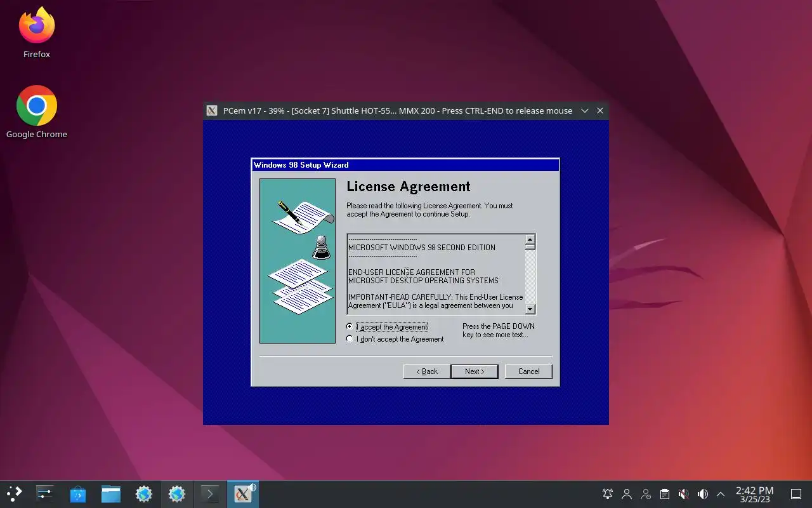Viewport: 812px width, 508px height.
Task: Open the clock showing 2:42 PM
Action: [x=754, y=494]
